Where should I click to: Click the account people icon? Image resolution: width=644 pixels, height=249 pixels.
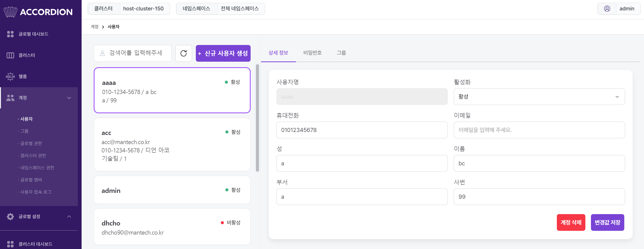coord(10,98)
